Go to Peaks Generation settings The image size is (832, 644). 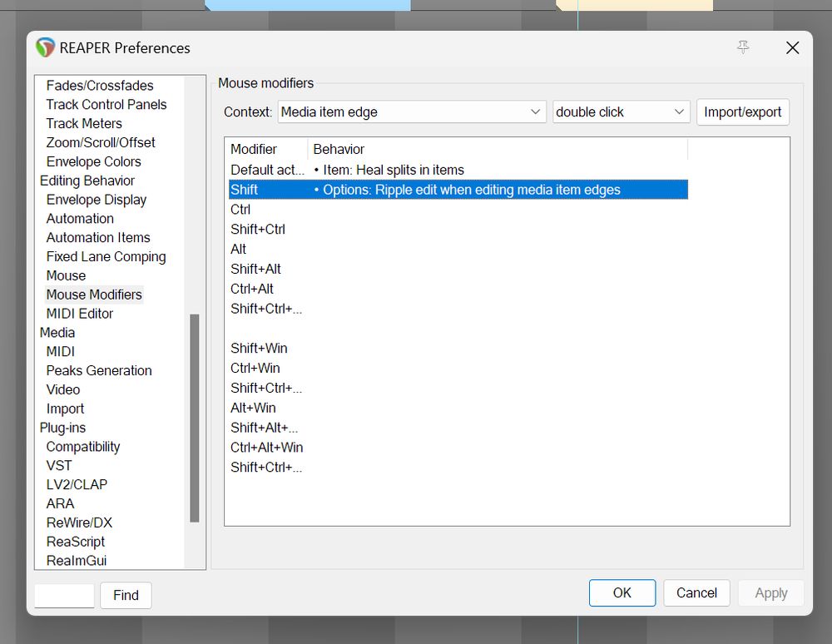click(99, 371)
